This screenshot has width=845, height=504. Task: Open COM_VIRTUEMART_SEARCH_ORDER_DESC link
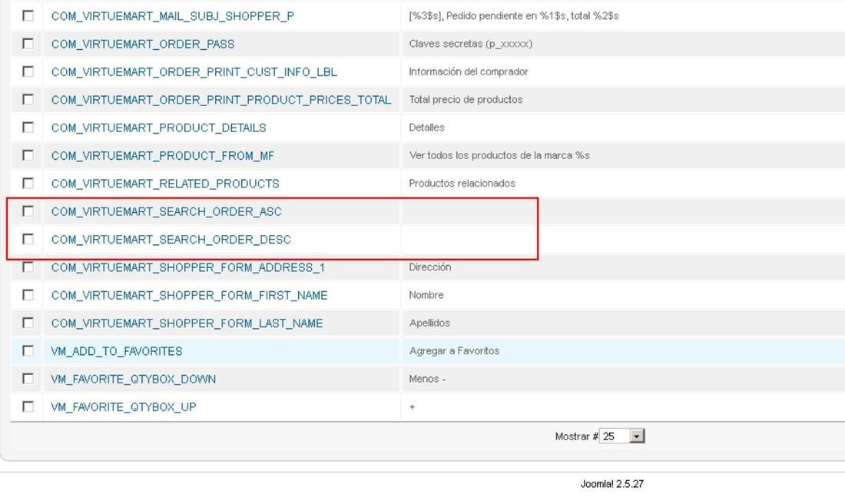tap(171, 240)
